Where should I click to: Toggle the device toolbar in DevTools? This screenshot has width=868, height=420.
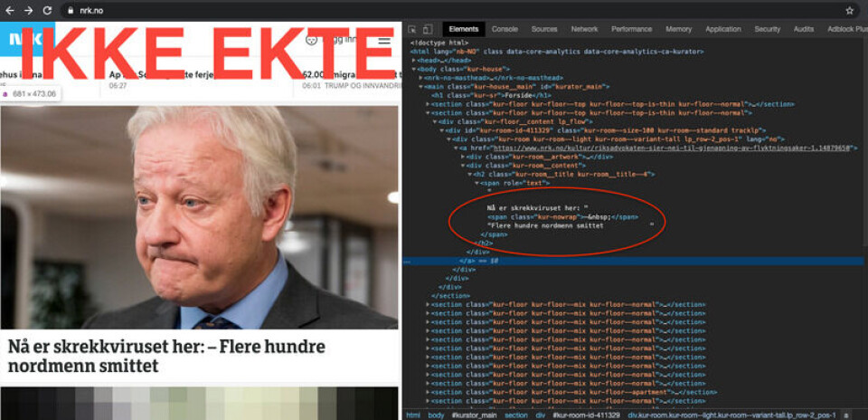click(428, 30)
